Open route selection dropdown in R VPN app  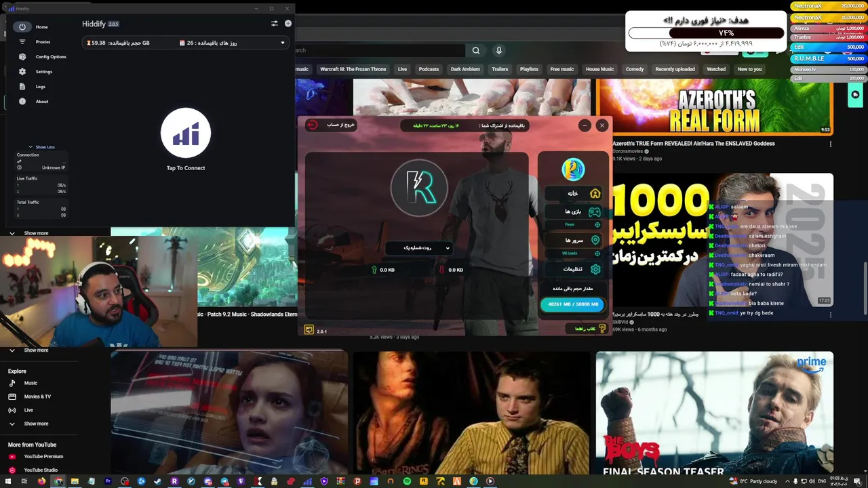pos(418,248)
